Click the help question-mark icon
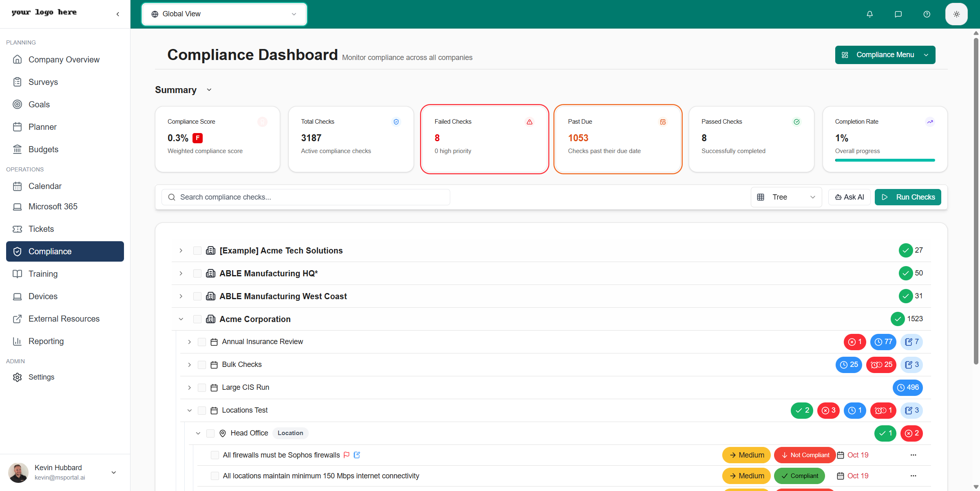Image resolution: width=980 pixels, height=491 pixels. (x=926, y=14)
